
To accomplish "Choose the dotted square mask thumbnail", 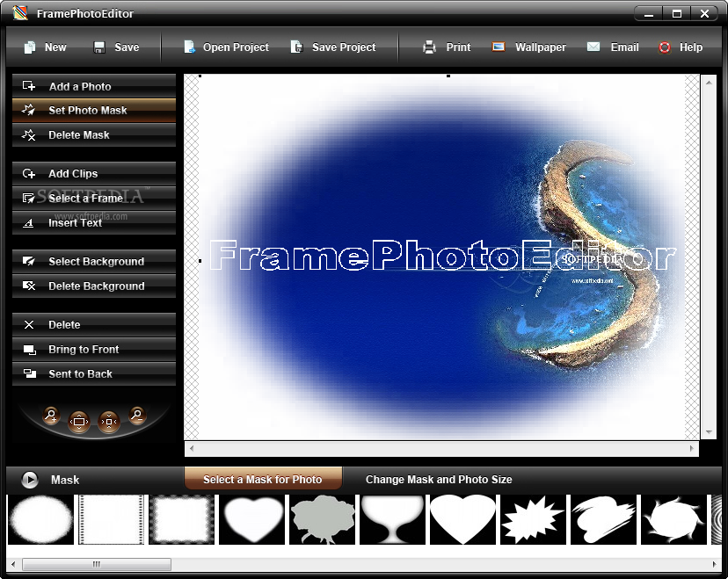I will click(x=181, y=519).
